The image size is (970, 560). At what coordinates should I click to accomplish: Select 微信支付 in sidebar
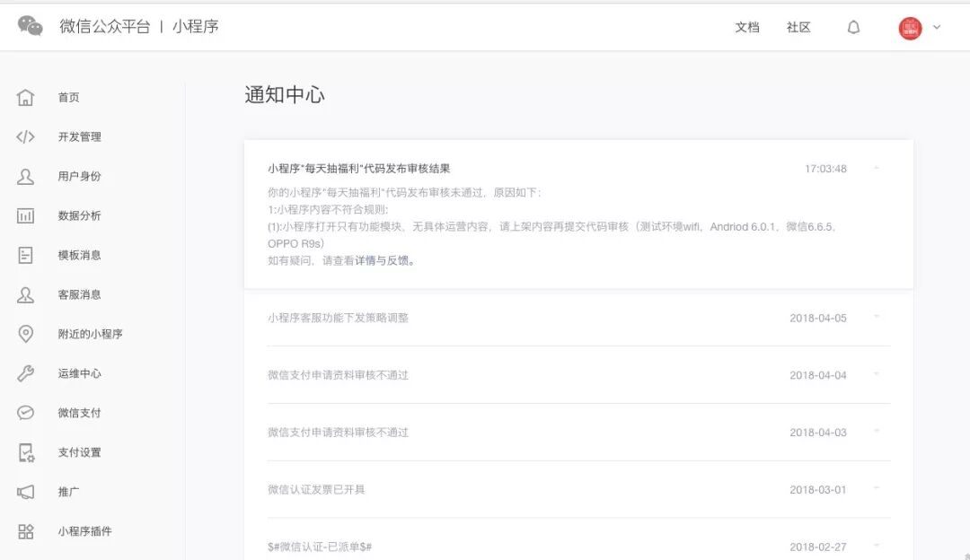(x=79, y=413)
